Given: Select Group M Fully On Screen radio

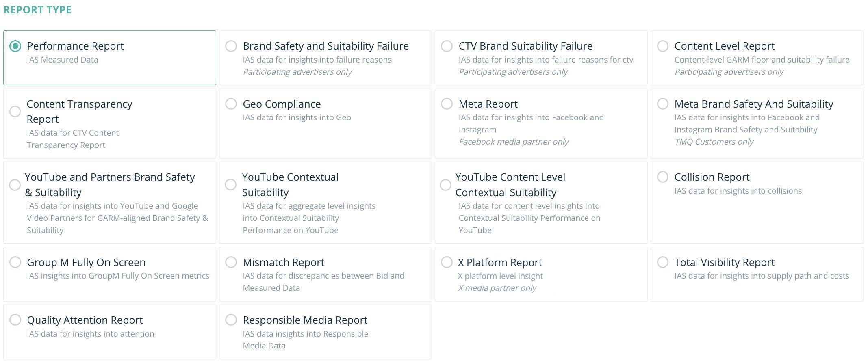Looking at the screenshot, I should pos(15,262).
